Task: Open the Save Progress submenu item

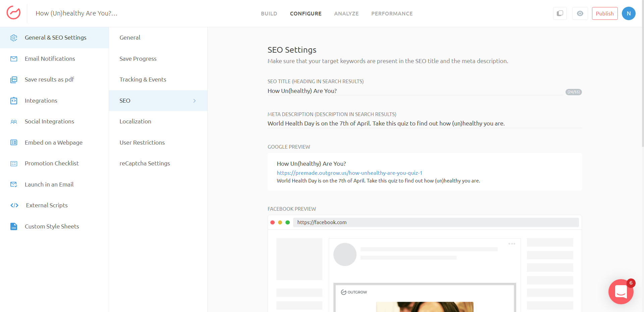Action: click(x=158, y=59)
